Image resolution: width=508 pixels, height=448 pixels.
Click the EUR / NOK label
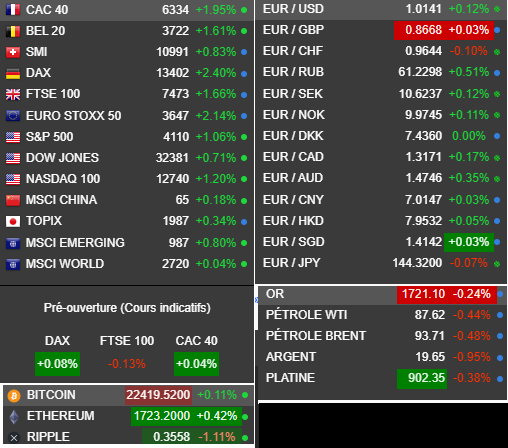point(294,115)
